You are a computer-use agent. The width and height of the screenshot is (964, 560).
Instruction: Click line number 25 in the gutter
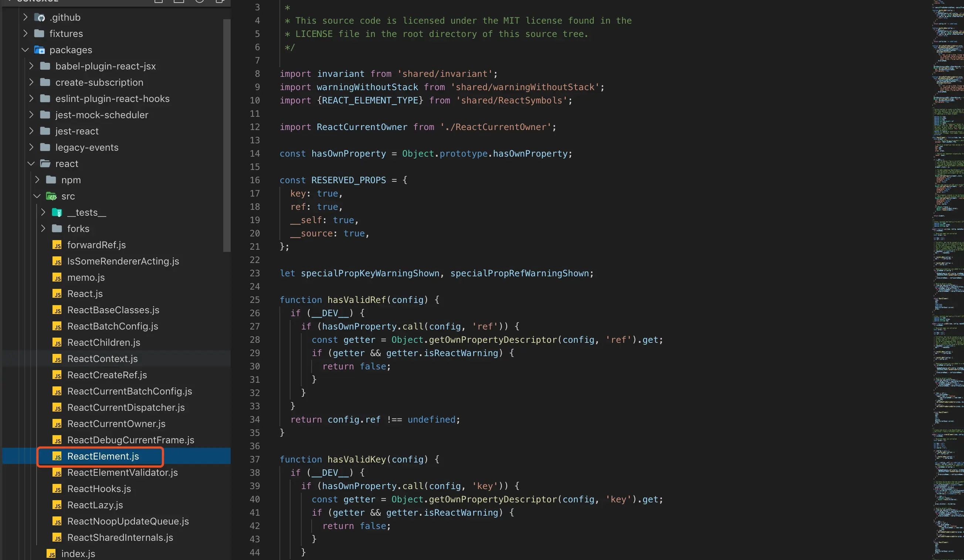coord(255,300)
